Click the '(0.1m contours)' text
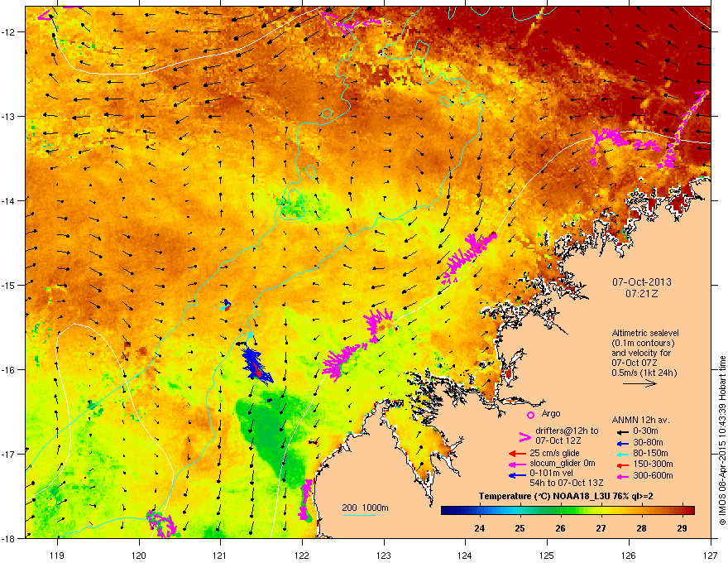The height and width of the screenshot is (563, 728). pos(643,344)
